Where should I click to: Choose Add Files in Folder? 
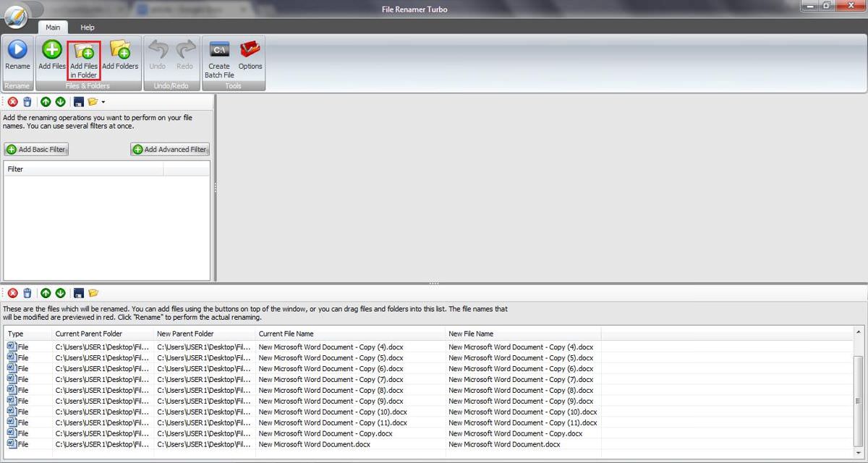pyautogui.click(x=84, y=60)
